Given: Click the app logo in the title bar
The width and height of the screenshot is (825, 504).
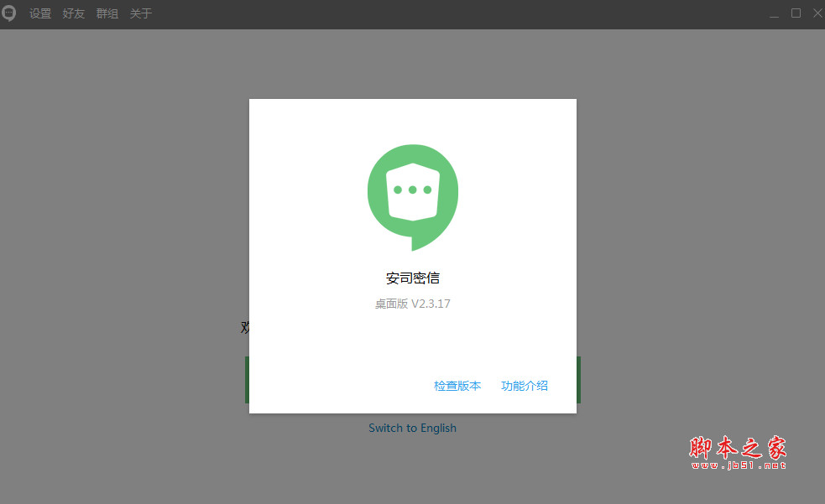Looking at the screenshot, I should click(8, 13).
